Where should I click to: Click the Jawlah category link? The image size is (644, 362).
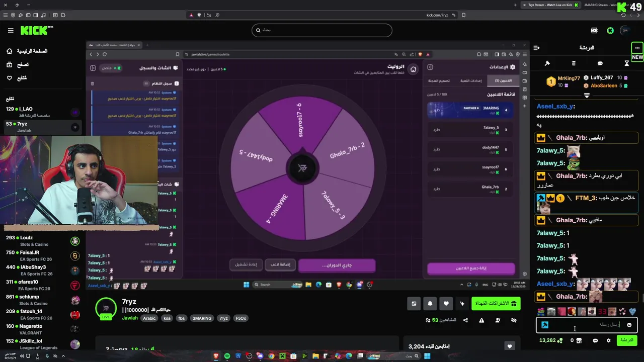130,318
